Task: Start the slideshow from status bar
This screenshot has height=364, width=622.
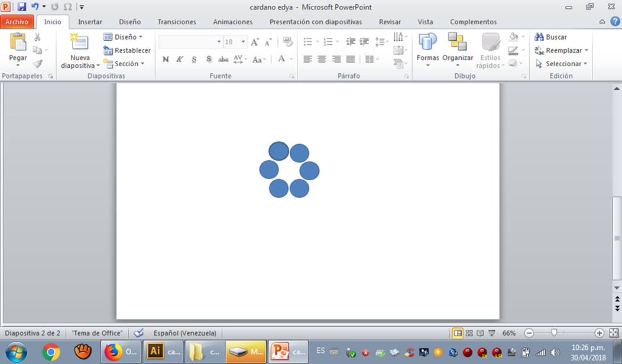Action: pos(491,333)
